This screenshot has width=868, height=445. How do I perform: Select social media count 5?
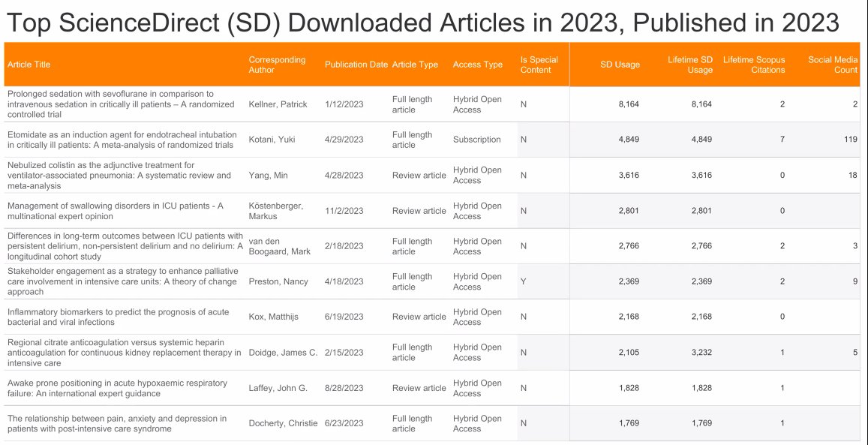coord(855,352)
